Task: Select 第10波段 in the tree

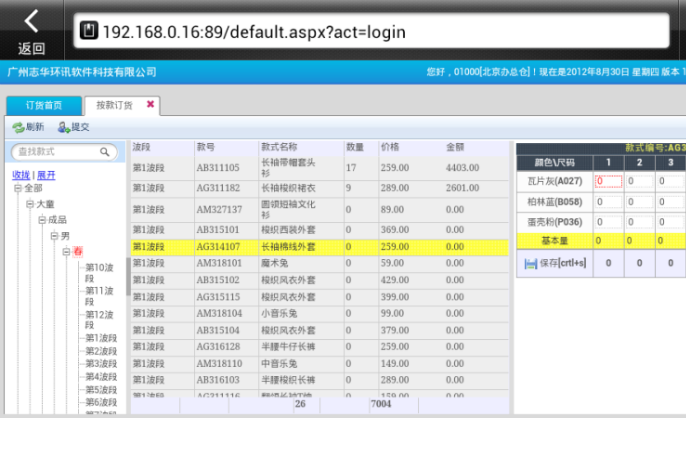Action: coord(100,272)
